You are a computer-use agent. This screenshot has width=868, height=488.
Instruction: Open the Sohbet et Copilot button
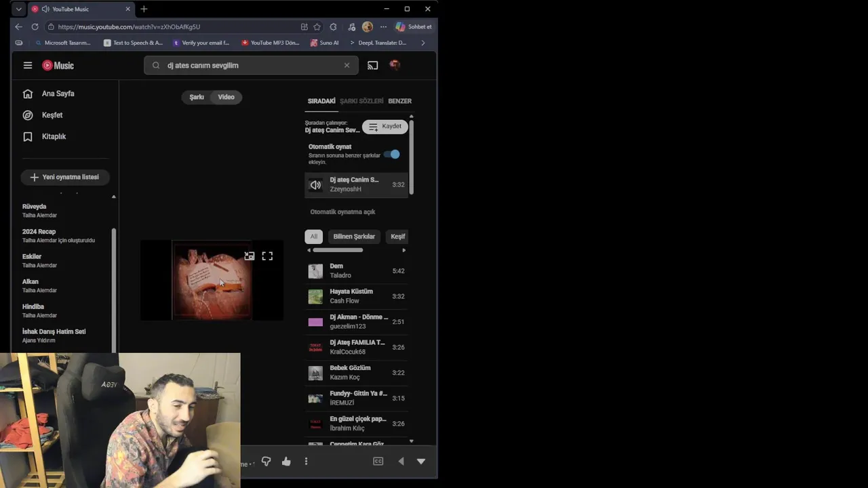point(414,26)
